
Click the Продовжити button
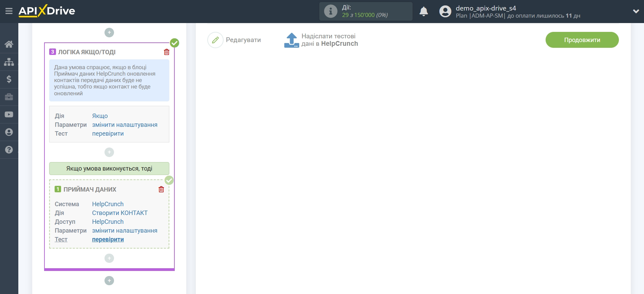(582, 40)
